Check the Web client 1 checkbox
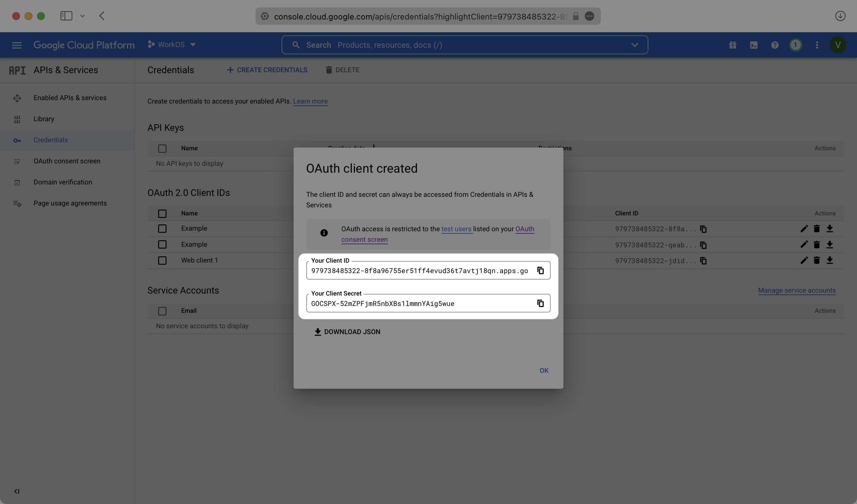The height and width of the screenshot is (504, 857). pyautogui.click(x=162, y=260)
